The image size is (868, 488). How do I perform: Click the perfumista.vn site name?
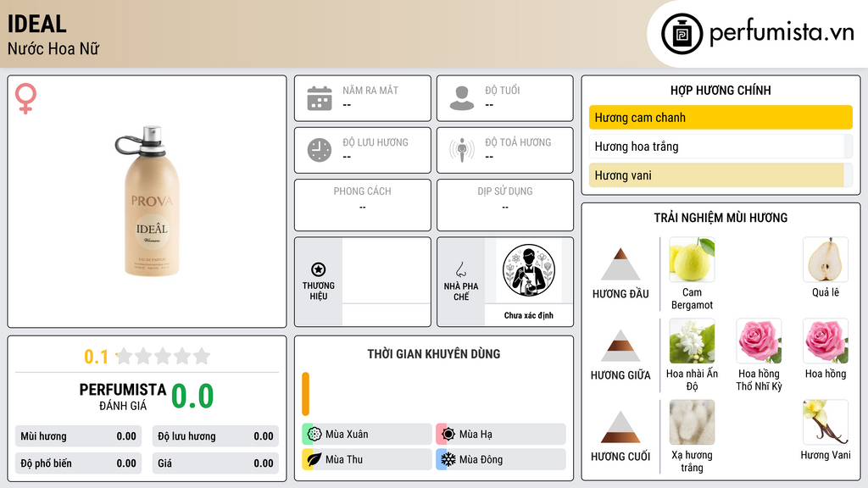pyautogui.click(x=782, y=33)
